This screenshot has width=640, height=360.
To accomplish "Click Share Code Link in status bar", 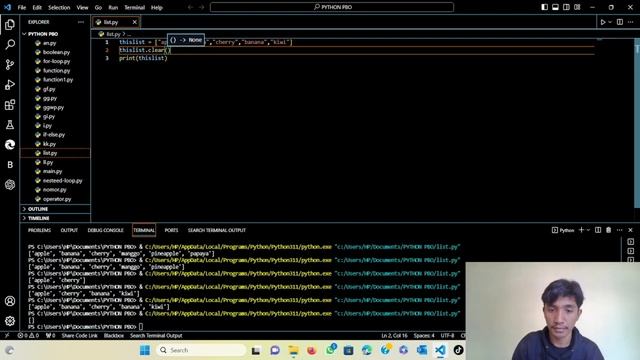I will point(80,336).
